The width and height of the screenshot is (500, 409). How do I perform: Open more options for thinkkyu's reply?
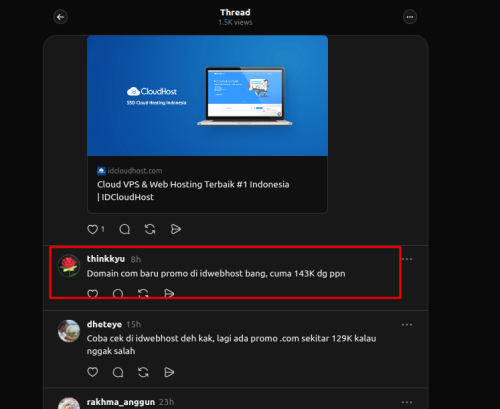[407, 259]
